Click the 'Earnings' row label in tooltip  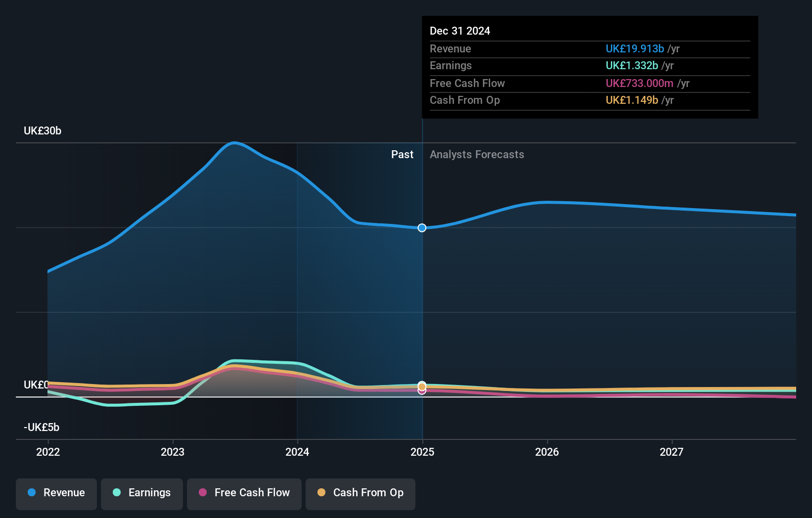tap(451, 66)
